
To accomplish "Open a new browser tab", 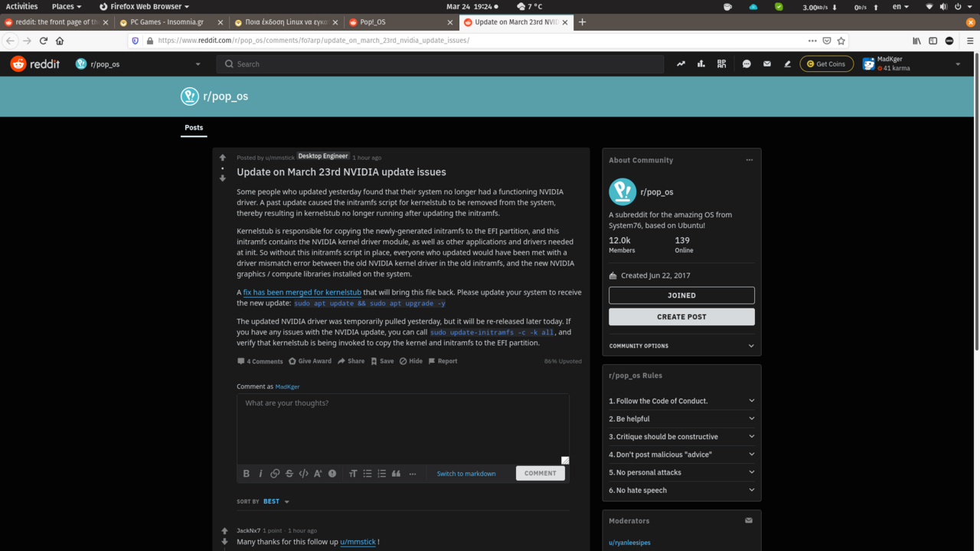I will click(582, 22).
